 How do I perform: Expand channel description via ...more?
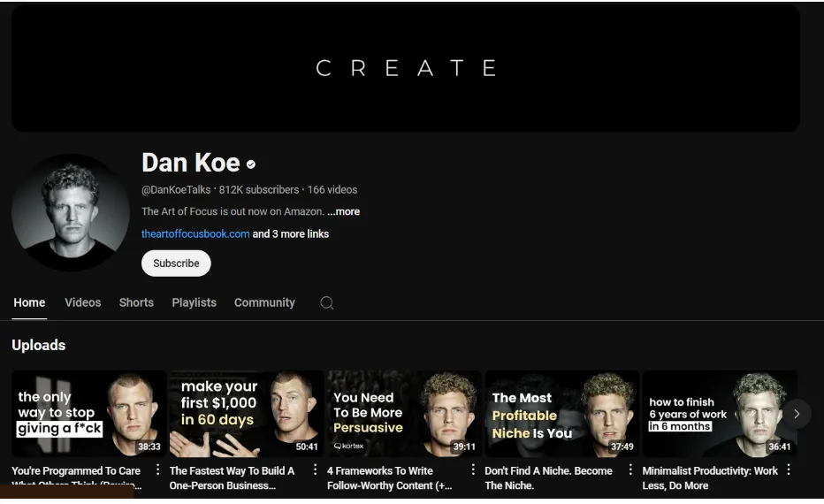coord(343,212)
